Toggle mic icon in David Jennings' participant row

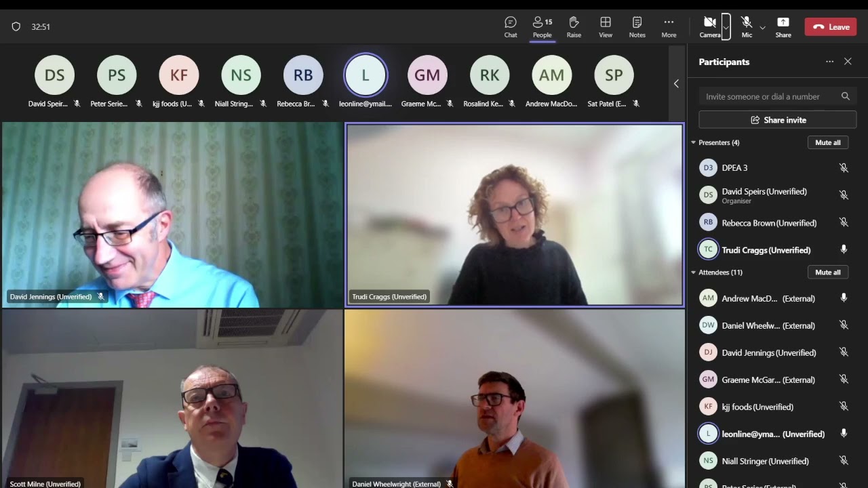844,352
